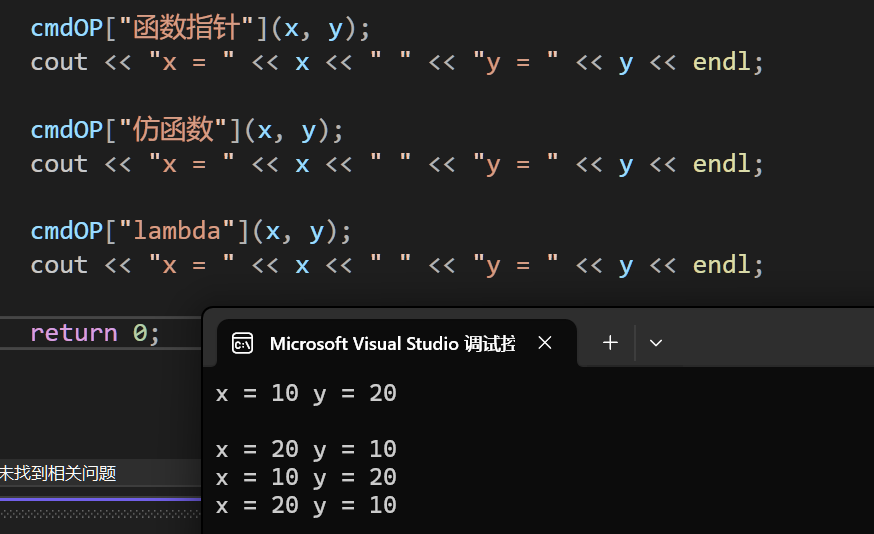Click the cout line below the lambda call
Viewport: 874px width, 534px height.
[397, 265]
